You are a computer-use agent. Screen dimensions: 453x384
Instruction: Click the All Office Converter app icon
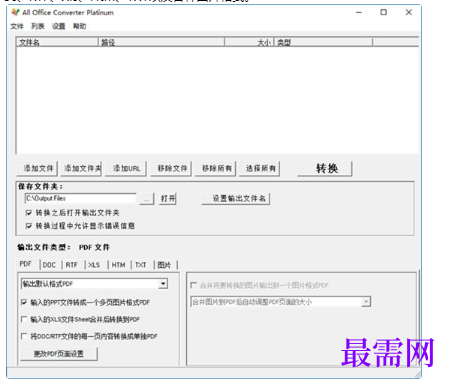tap(15, 13)
